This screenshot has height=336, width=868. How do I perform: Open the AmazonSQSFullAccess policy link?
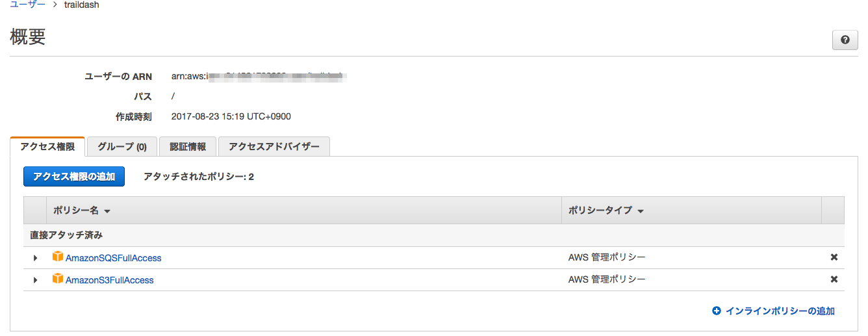pos(113,258)
